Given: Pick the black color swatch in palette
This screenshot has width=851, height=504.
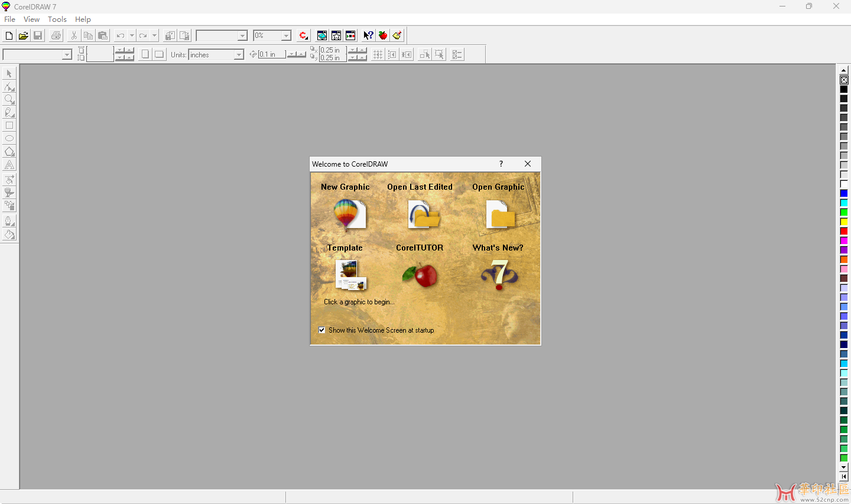Looking at the screenshot, I should 844,89.
